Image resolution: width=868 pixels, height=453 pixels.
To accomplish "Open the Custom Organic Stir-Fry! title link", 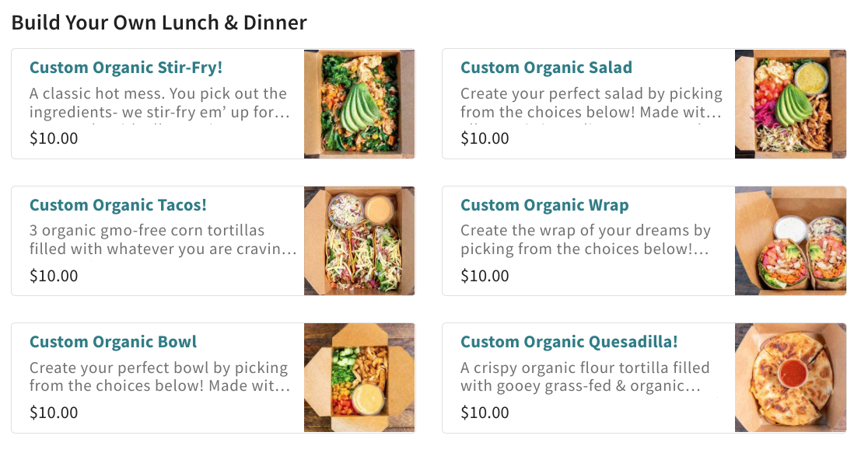I will (126, 68).
